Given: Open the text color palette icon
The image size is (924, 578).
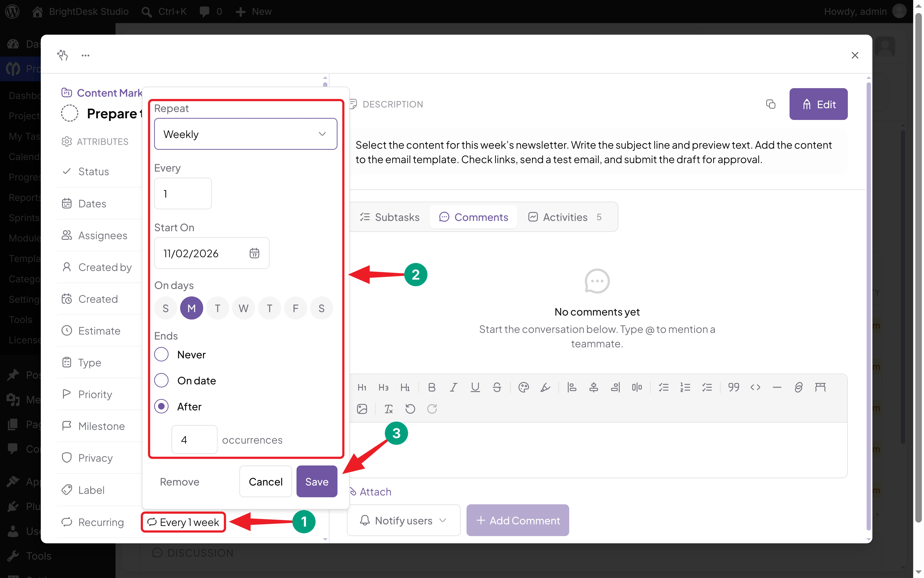Looking at the screenshot, I should click(x=524, y=387).
